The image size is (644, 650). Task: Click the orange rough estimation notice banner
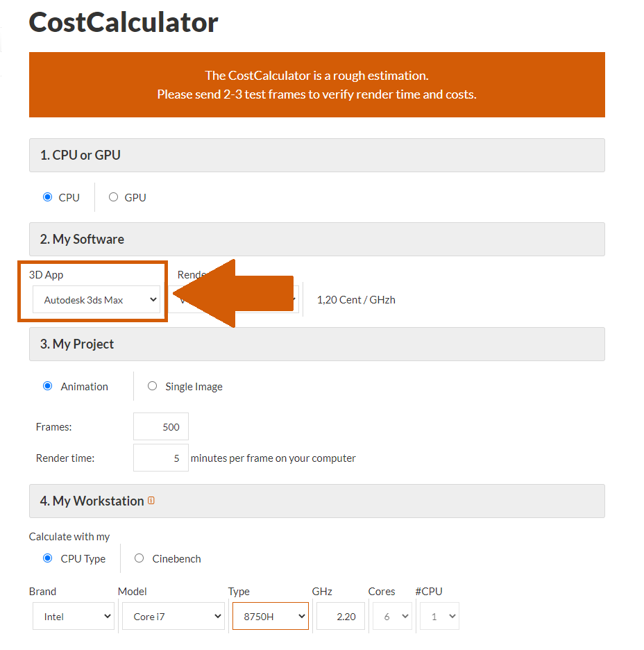click(317, 85)
